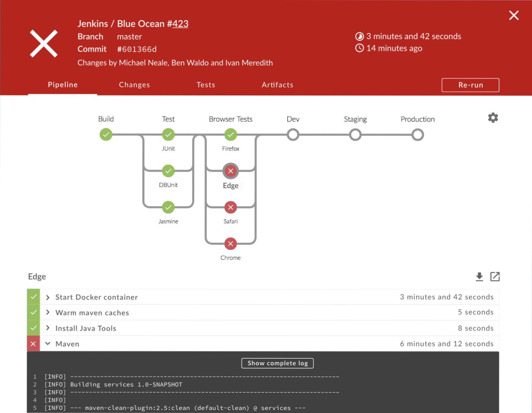
Task: Click the DBUnit passing test node
Action: tap(168, 171)
